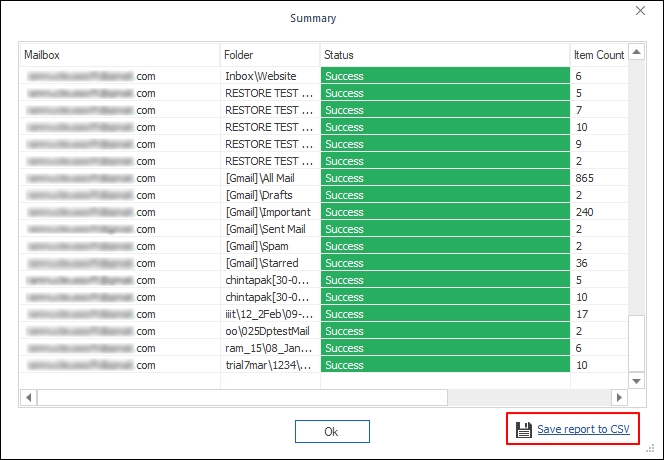Click the [Gmail]\Important folder cell
This screenshot has height=460, width=664.
268,212
